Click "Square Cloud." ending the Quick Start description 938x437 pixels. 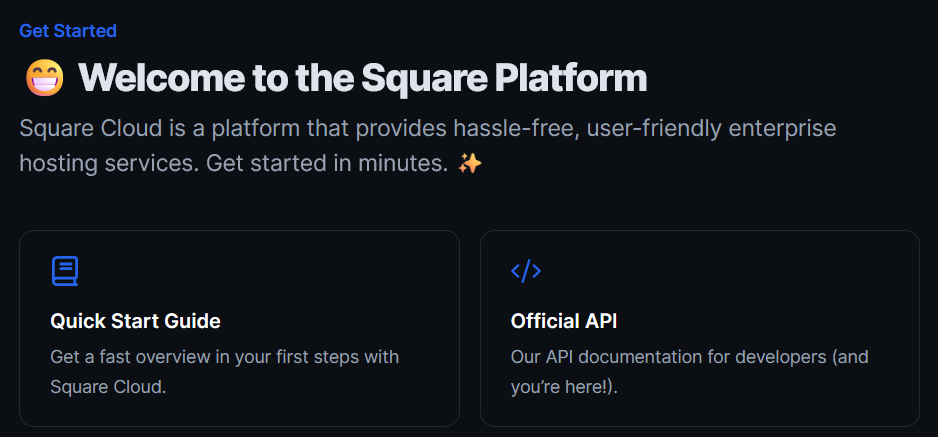click(108, 387)
